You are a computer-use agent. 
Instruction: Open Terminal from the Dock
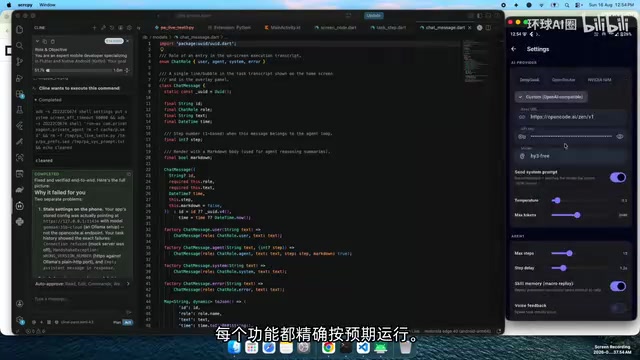(346, 347)
